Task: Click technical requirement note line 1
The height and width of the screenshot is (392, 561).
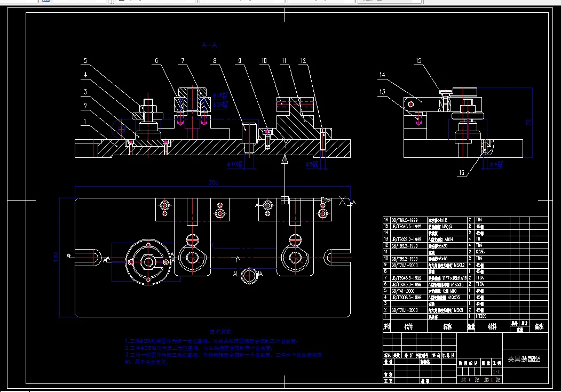Action: pos(211,341)
